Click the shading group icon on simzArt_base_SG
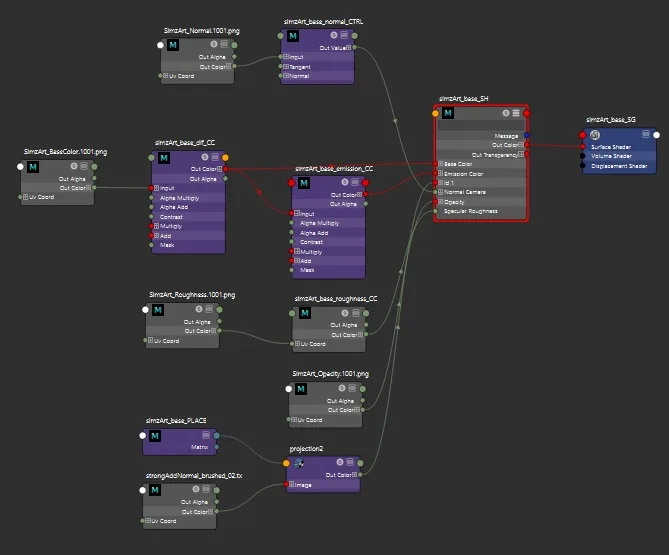The image size is (669, 555). tap(595, 135)
